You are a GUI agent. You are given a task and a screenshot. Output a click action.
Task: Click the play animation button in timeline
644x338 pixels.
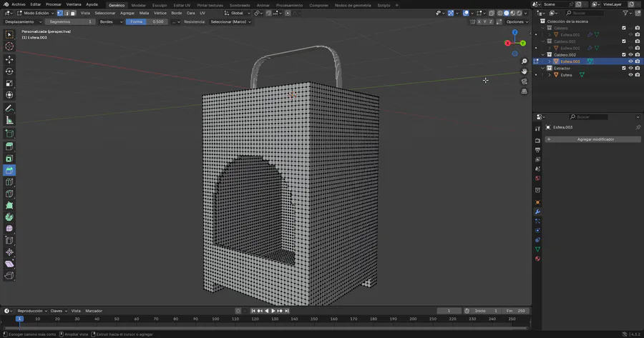[273, 311]
